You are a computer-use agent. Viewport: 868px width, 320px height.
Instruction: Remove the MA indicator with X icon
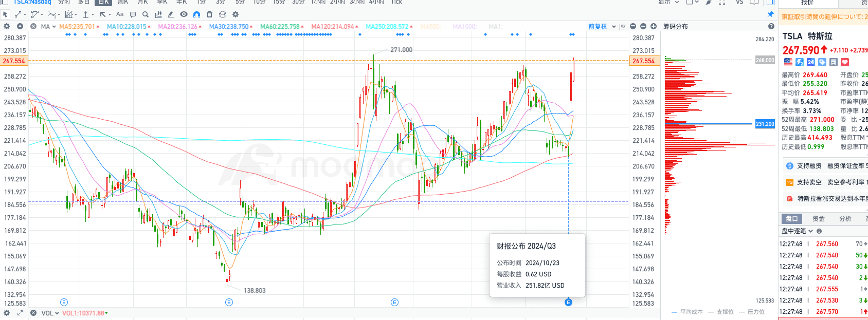(33, 26)
